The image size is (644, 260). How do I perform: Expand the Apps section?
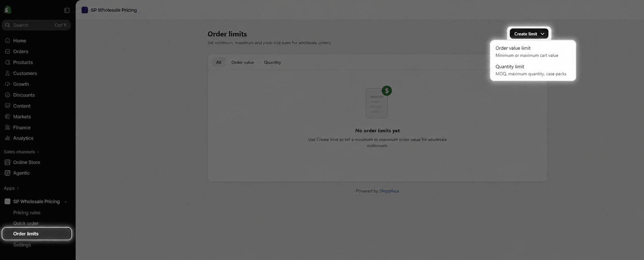tap(11, 189)
